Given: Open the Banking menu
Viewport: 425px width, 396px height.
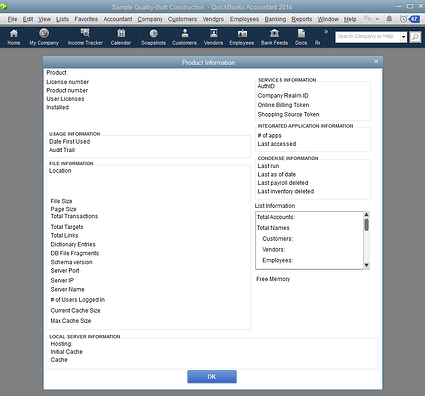Looking at the screenshot, I should [x=275, y=19].
